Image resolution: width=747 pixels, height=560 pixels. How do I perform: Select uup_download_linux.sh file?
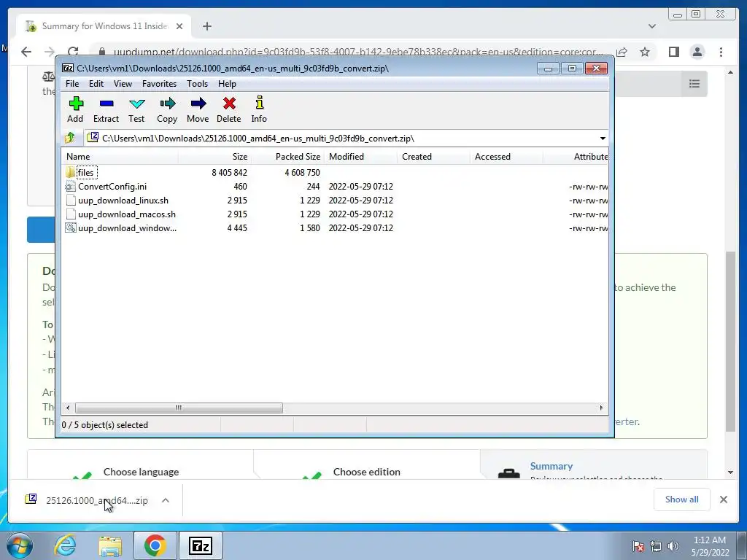click(123, 201)
